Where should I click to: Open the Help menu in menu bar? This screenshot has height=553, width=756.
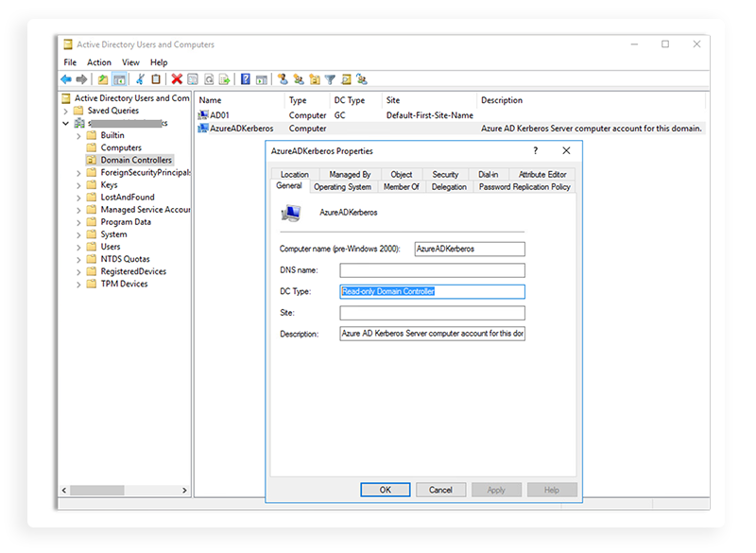[159, 62]
